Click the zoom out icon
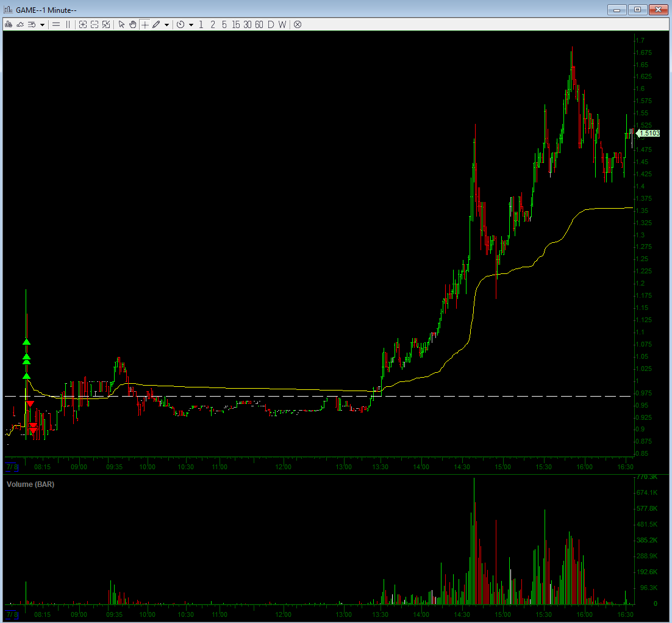Screen dimensions: 672x623 point(95,25)
